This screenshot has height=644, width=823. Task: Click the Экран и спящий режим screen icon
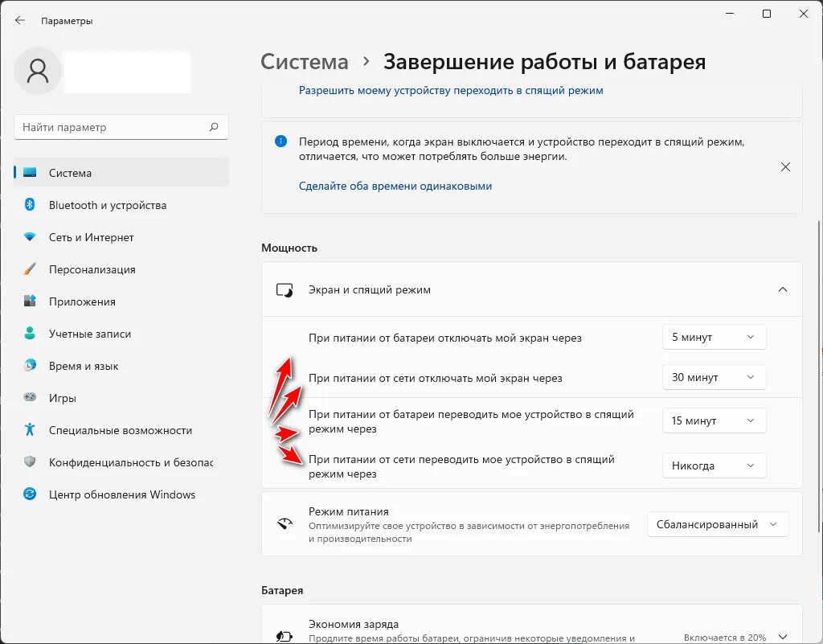click(285, 290)
